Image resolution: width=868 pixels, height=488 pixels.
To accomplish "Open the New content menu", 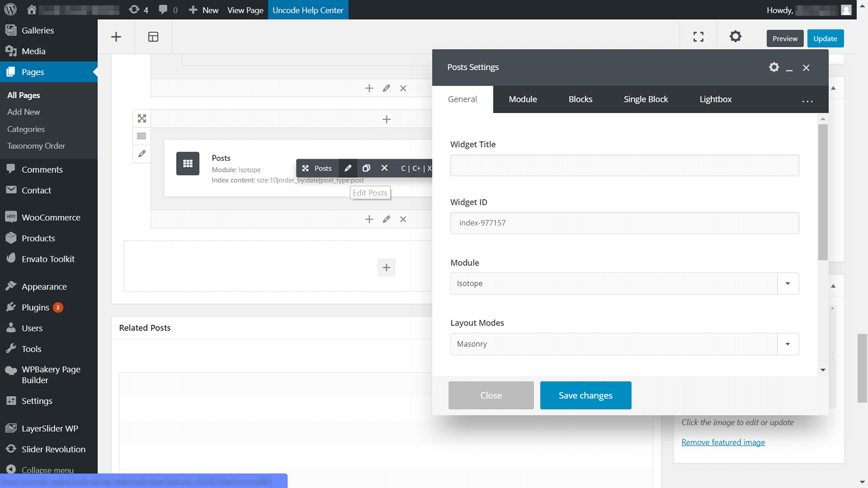I will click(x=203, y=10).
